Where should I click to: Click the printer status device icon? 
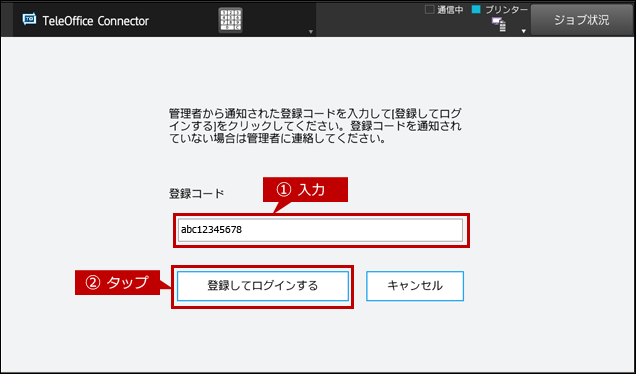tap(499, 25)
